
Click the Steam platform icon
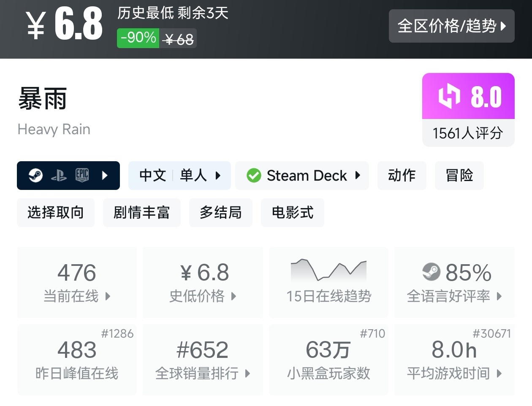tap(36, 176)
